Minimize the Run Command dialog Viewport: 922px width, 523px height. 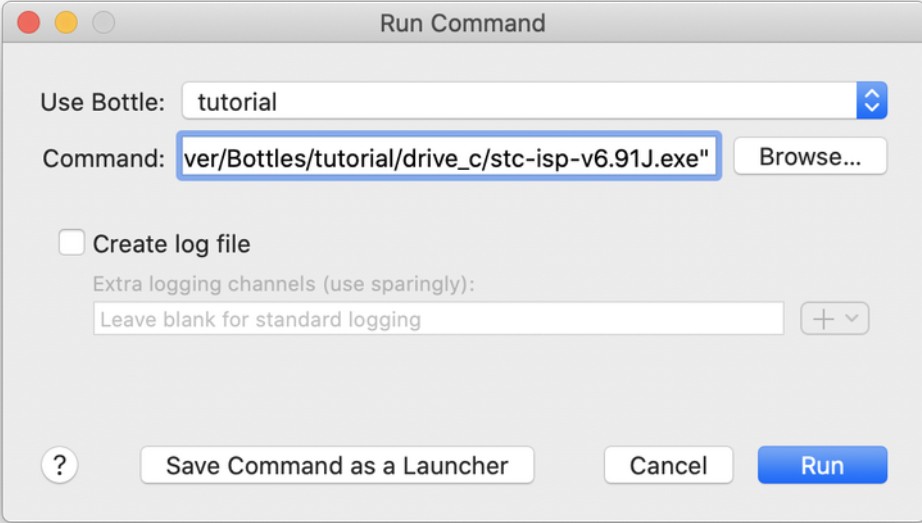point(66,22)
